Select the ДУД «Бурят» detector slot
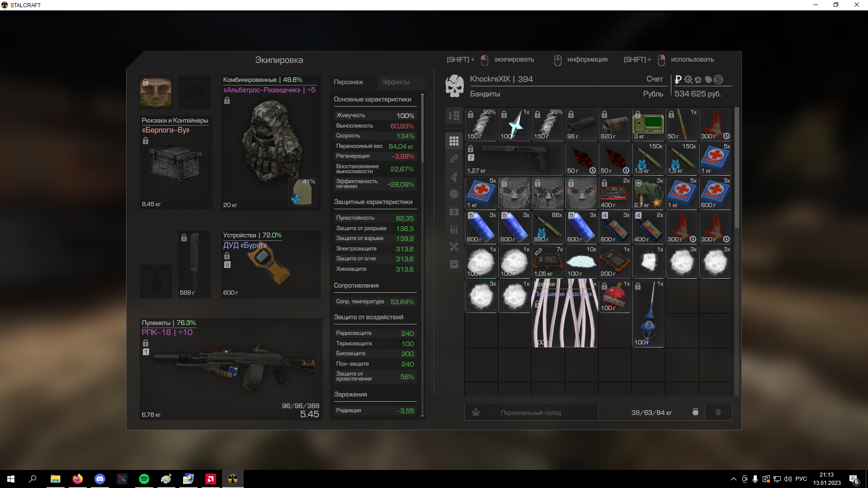The image size is (868, 488). 271,264
